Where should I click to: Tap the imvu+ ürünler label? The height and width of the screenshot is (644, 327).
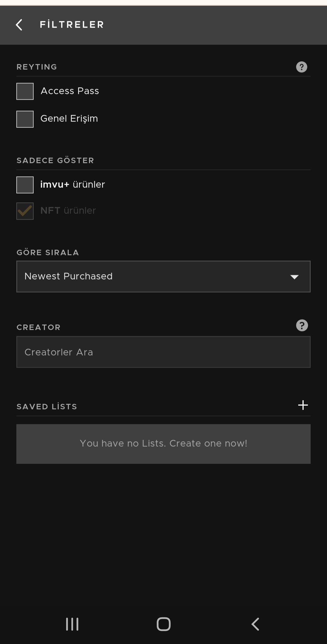pyautogui.click(x=73, y=184)
